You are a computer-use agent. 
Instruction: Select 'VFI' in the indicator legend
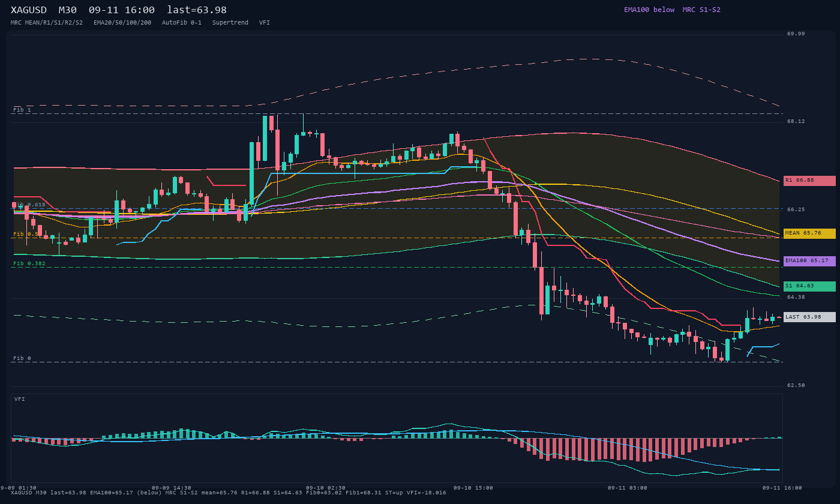265,22
